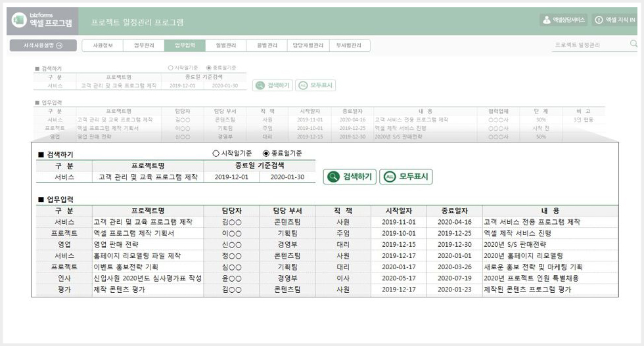Click the 서비스 cell in enlarged 검색하기 table
This screenshot has width=644, height=346.
point(64,177)
